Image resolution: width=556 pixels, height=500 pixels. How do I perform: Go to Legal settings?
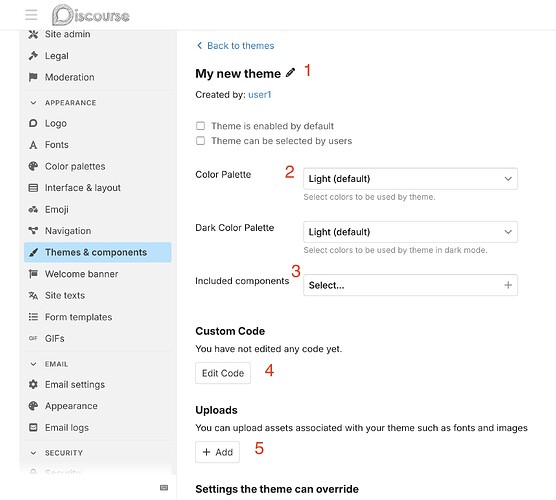(57, 56)
